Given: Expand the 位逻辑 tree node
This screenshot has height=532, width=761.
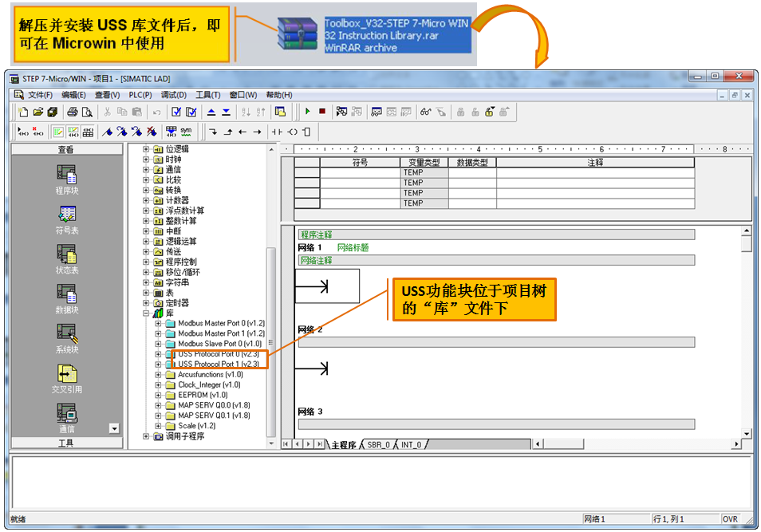Looking at the screenshot, I should 146,149.
